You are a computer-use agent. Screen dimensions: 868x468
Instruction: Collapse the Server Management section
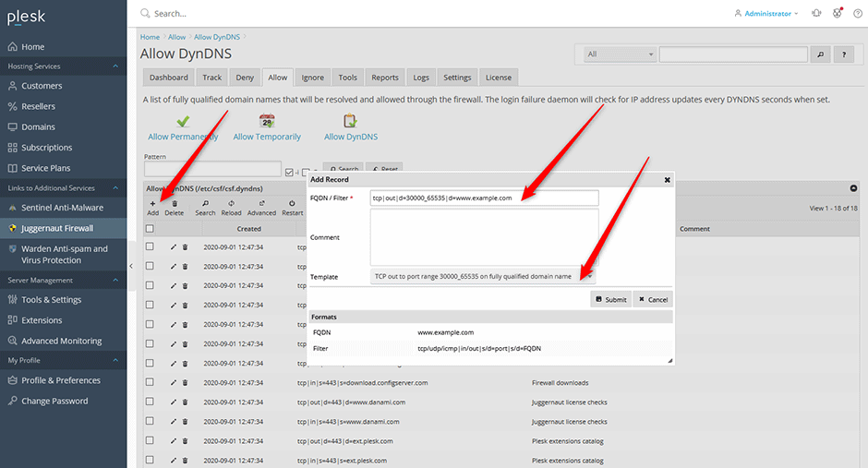115,281
